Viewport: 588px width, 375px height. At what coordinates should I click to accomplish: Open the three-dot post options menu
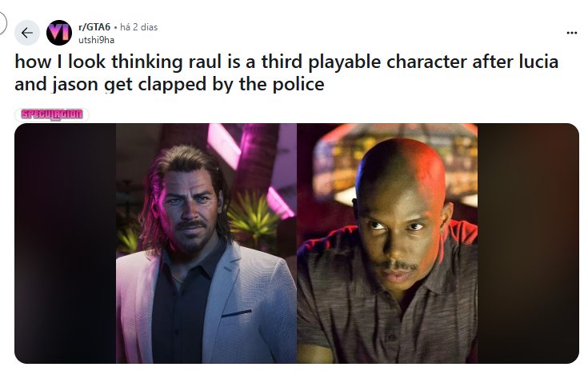coord(571,33)
